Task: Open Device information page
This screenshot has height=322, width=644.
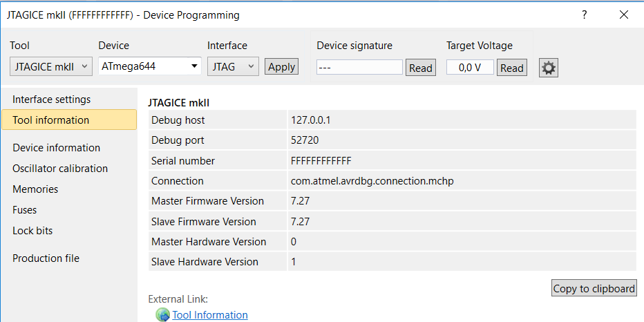Action: click(56, 147)
